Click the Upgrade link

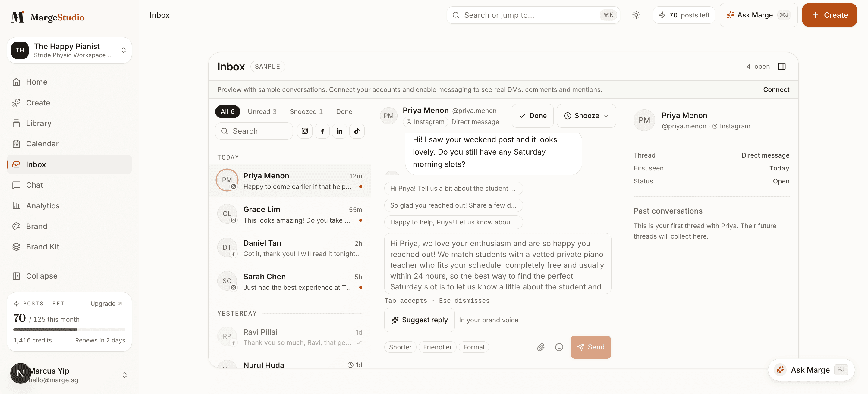(x=106, y=303)
